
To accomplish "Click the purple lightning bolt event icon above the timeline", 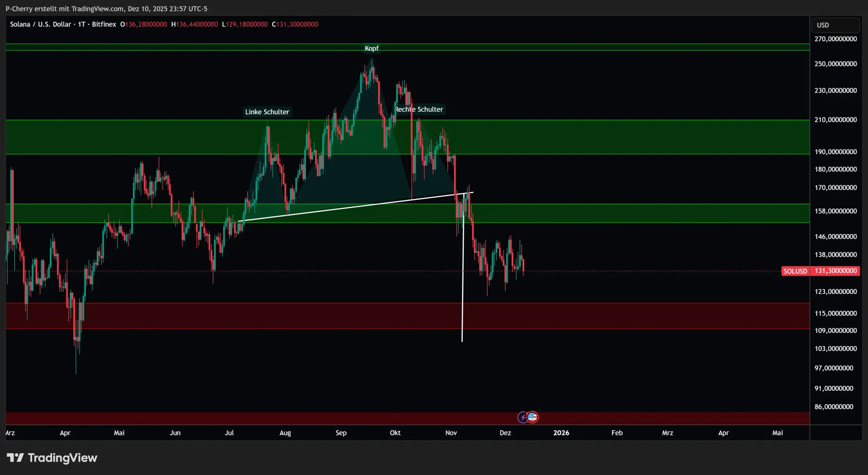I will (x=523, y=417).
